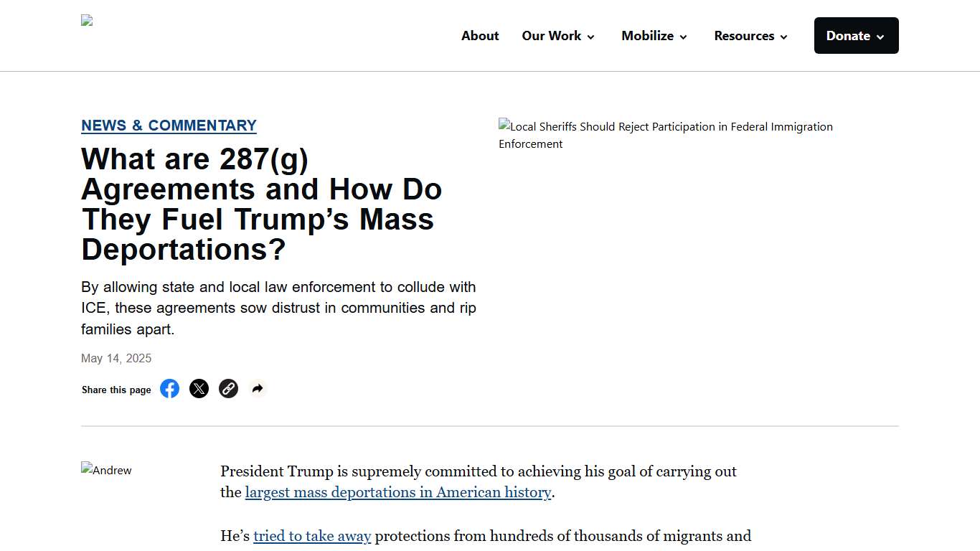Share the article on Facebook
The width and height of the screenshot is (980, 551).
(169, 388)
